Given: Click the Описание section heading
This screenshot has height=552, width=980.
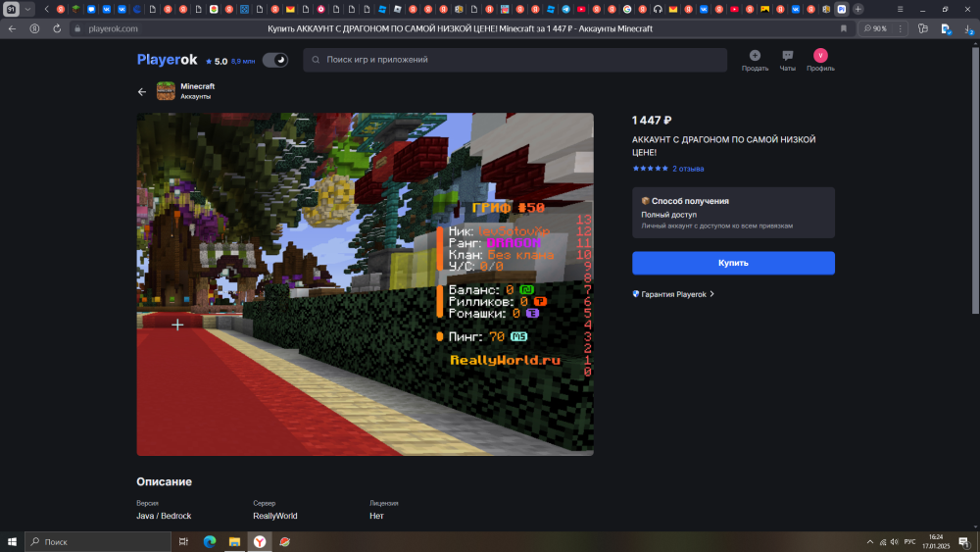Looking at the screenshot, I should coord(165,482).
